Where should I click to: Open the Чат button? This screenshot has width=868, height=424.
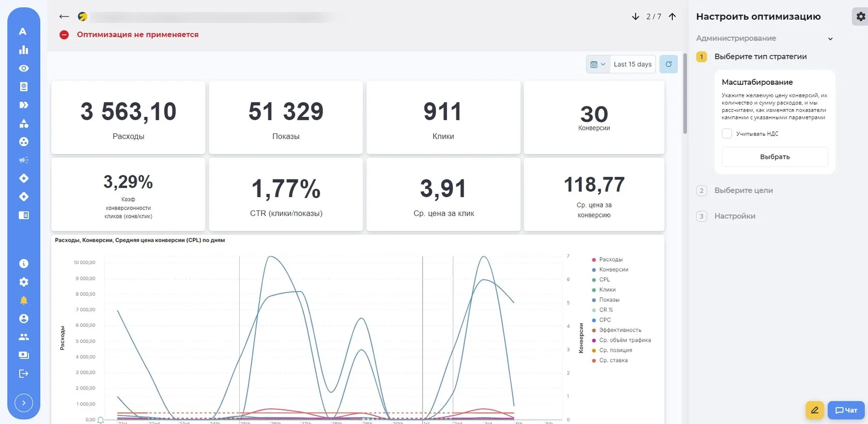(846, 410)
